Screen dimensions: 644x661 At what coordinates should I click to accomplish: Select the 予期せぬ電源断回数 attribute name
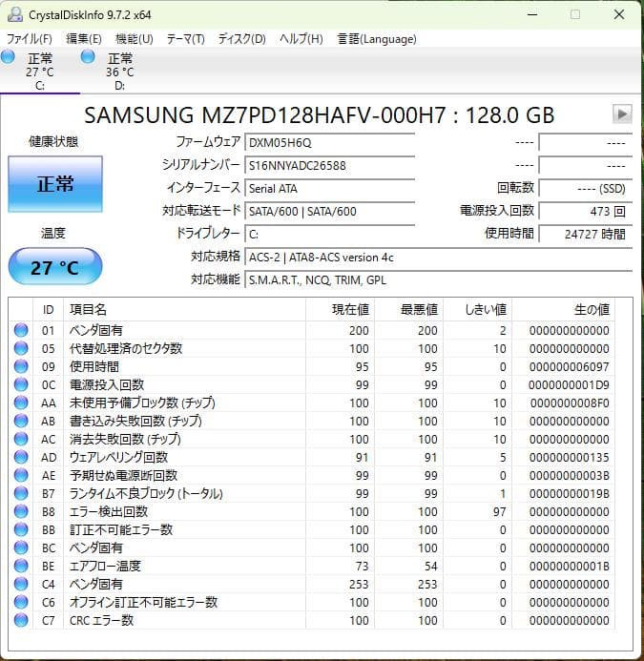123,476
